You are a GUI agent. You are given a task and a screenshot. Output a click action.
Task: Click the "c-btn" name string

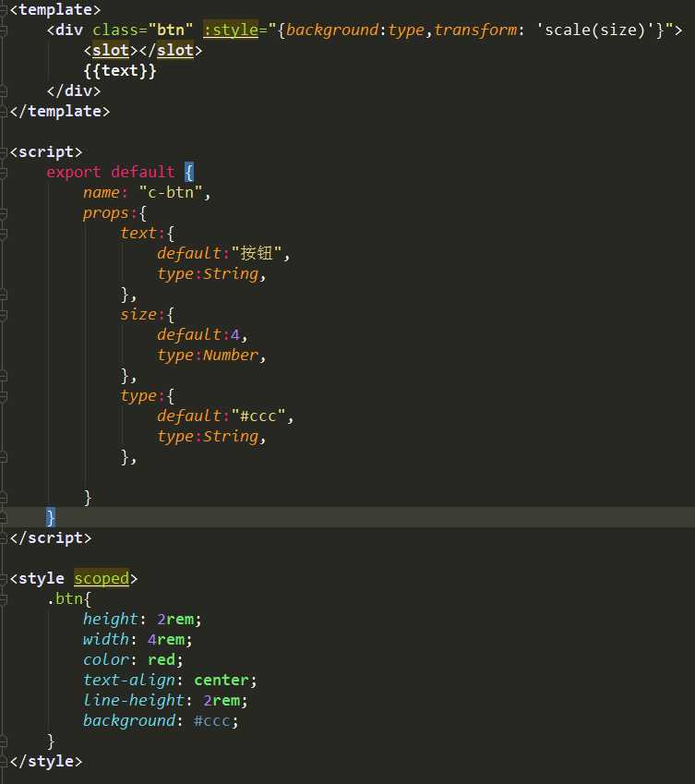coord(171,192)
